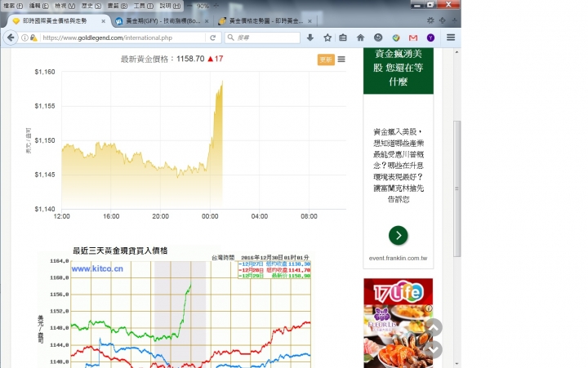Viewport: 588px width, 368px height.
Task: Open the 編輯(E) menu
Action: click(39, 6)
